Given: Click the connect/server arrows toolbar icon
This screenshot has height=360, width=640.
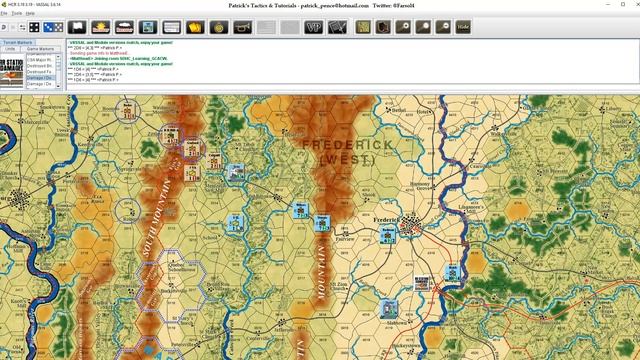Looking at the screenshot, I should tap(22, 27).
